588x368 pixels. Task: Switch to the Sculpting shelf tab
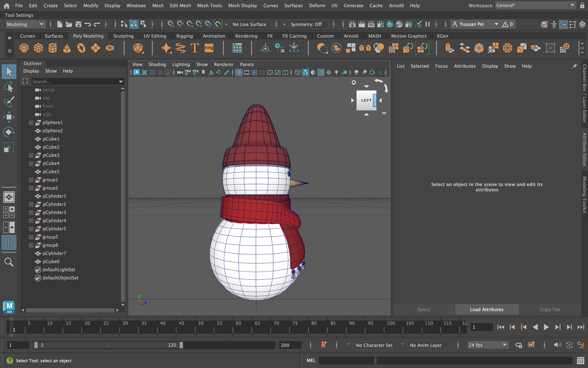tap(123, 36)
